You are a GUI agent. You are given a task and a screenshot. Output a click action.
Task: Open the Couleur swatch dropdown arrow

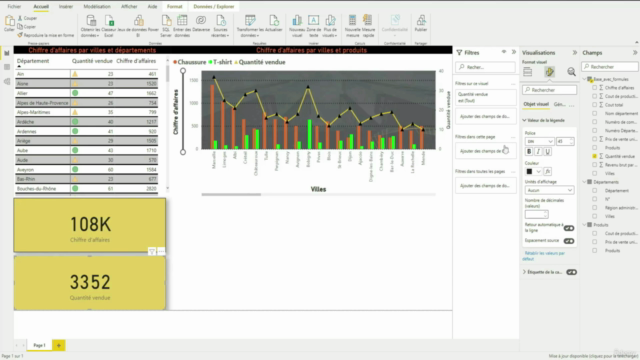click(x=538, y=171)
